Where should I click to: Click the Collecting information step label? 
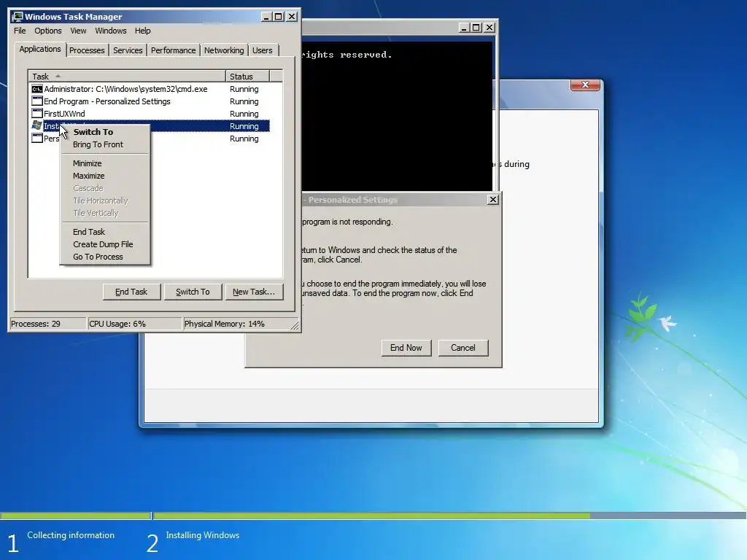(71, 535)
